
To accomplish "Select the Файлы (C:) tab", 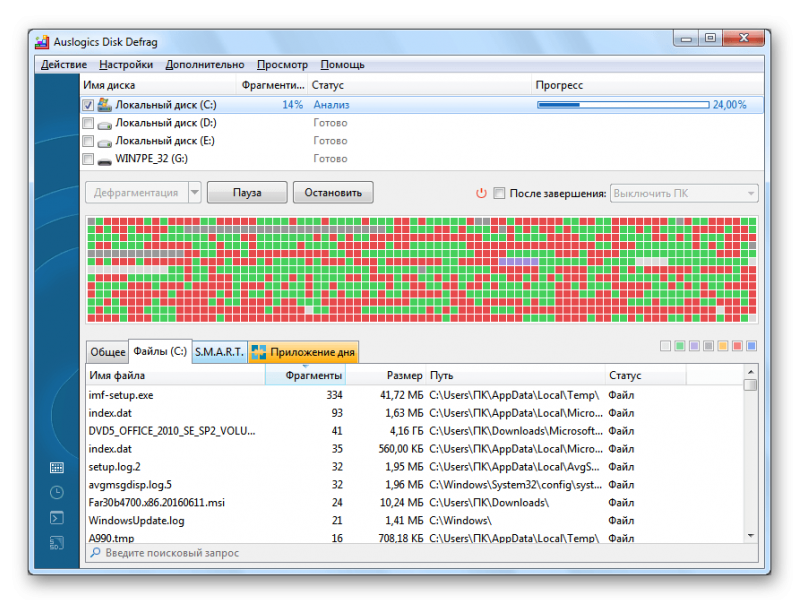I will tap(160, 351).
